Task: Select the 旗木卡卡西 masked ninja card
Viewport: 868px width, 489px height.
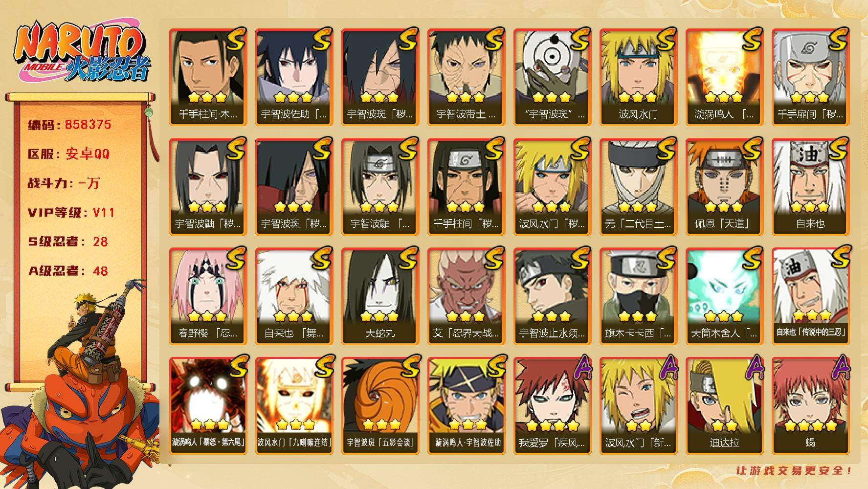Action: click(x=638, y=296)
